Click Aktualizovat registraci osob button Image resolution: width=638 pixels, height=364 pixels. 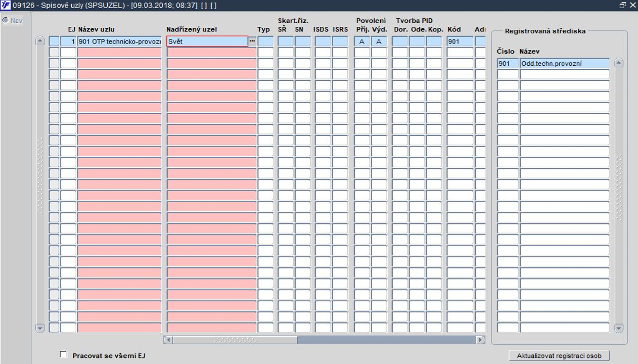[x=559, y=356]
